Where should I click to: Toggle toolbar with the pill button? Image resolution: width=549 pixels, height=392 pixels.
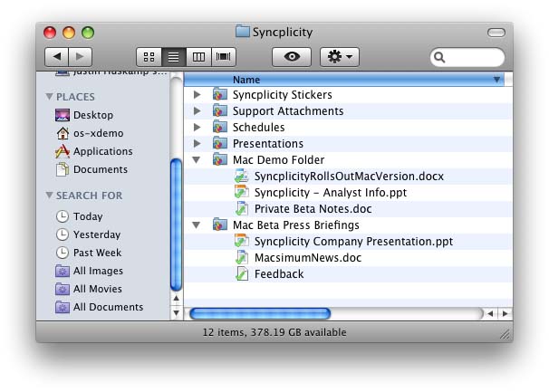click(496, 33)
